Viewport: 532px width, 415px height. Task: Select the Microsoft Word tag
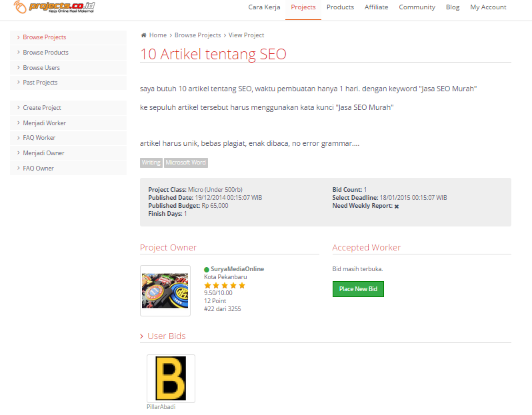pyautogui.click(x=186, y=163)
